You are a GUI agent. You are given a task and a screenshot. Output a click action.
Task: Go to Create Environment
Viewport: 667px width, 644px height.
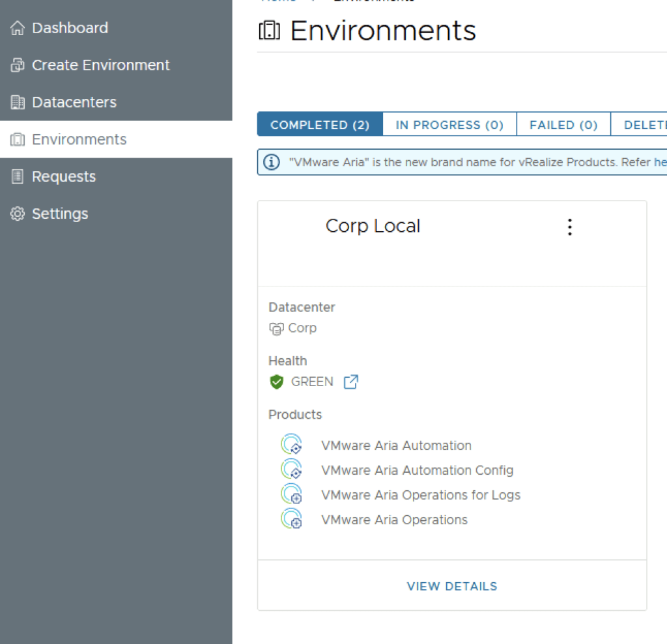116,65
